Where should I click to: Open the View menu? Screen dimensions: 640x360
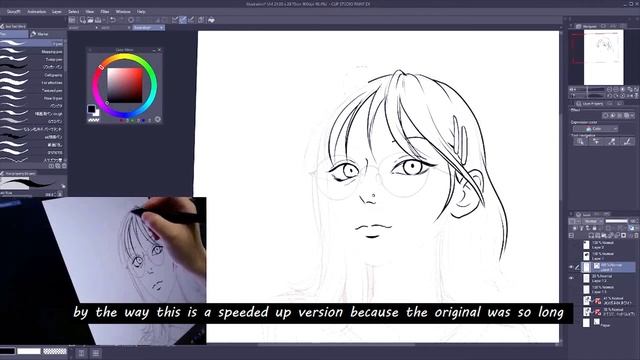click(x=90, y=11)
